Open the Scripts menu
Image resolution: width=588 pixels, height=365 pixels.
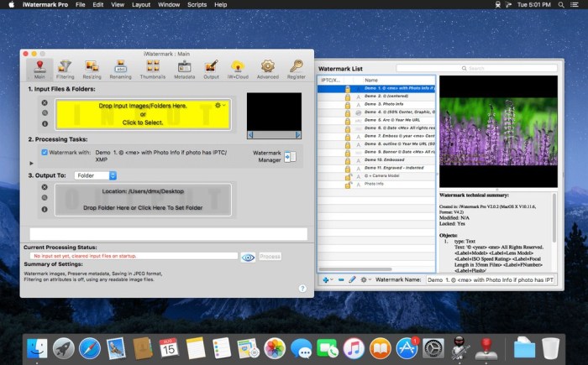coord(197,5)
